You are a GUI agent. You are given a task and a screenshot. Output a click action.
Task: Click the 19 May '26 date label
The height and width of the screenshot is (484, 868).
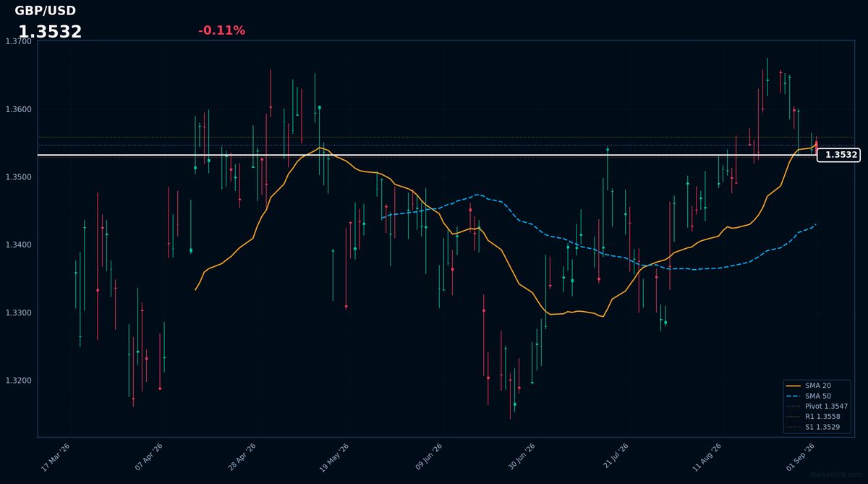(334, 458)
